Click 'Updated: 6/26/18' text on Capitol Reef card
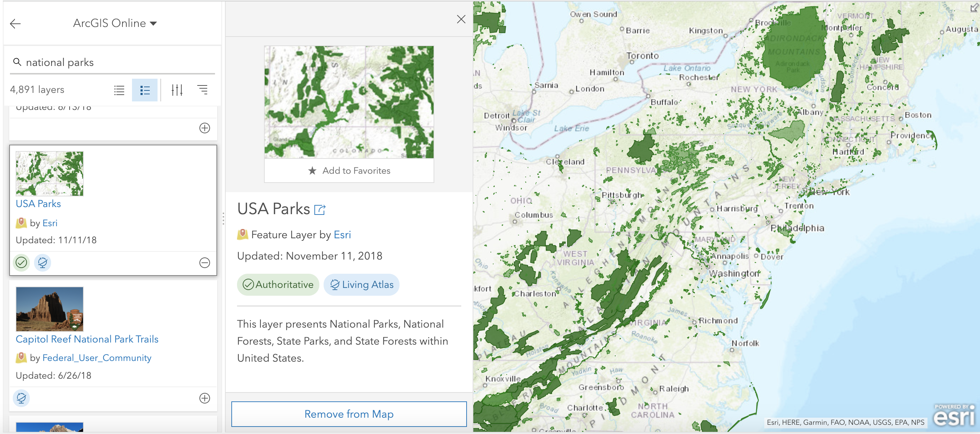Viewport: 980px width, 434px height. tap(54, 375)
